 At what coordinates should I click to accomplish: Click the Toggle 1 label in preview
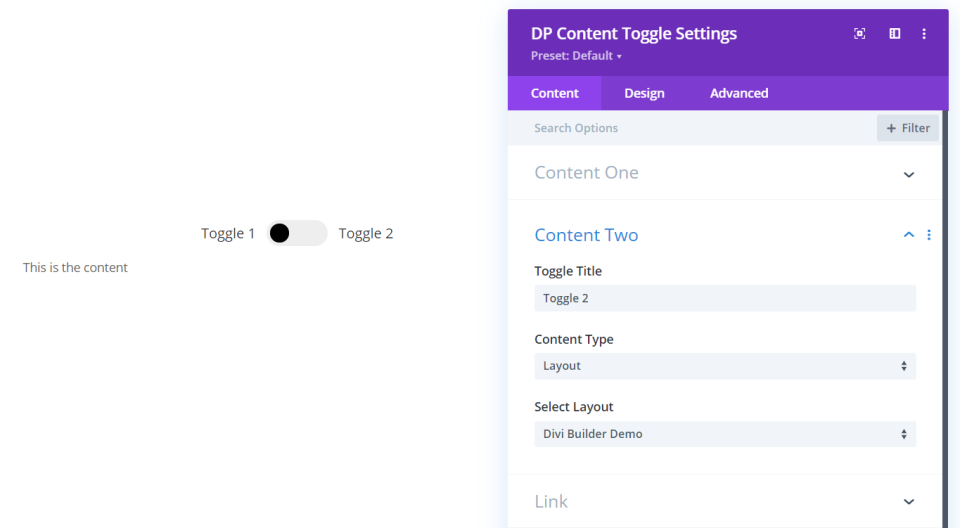point(228,233)
